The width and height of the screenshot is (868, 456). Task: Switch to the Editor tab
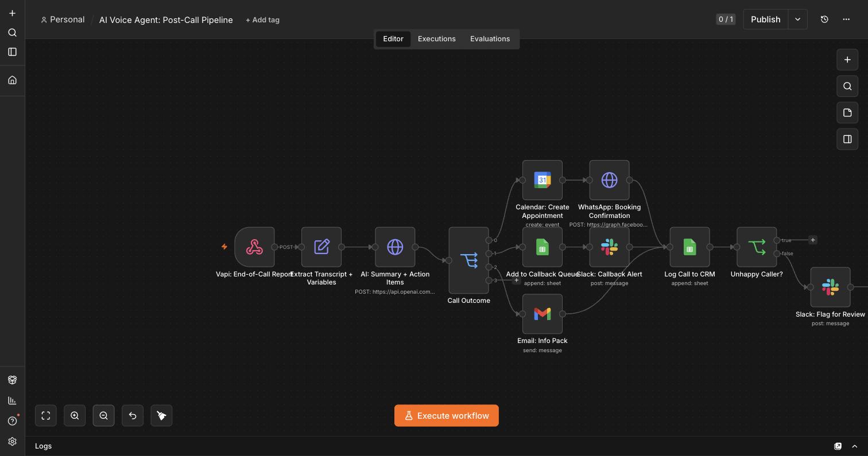tap(393, 38)
